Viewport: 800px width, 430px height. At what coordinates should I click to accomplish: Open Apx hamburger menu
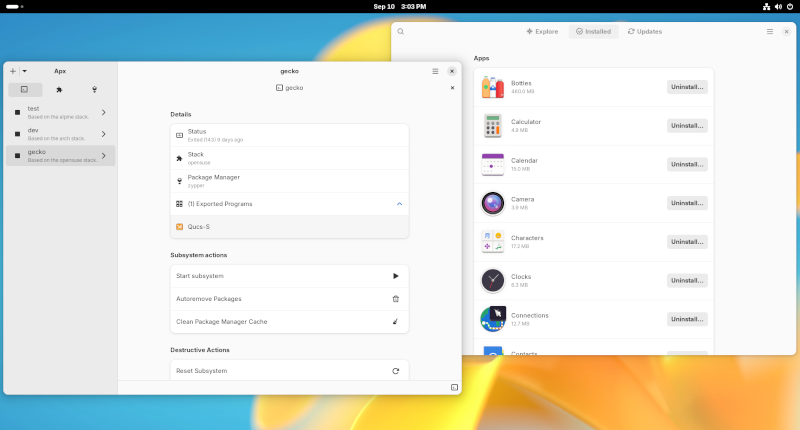[x=435, y=71]
